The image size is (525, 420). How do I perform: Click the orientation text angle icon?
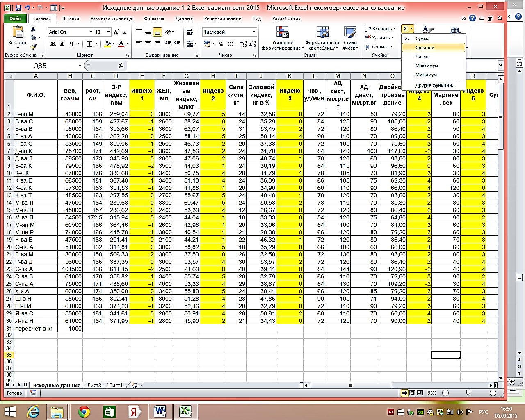[x=169, y=32]
